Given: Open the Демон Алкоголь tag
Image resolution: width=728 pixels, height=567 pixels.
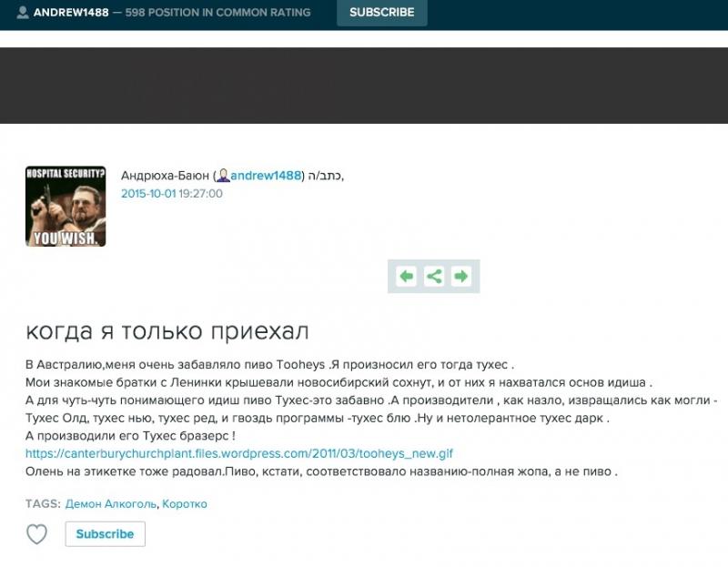Looking at the screenshot, I should (x=110, y=504).
